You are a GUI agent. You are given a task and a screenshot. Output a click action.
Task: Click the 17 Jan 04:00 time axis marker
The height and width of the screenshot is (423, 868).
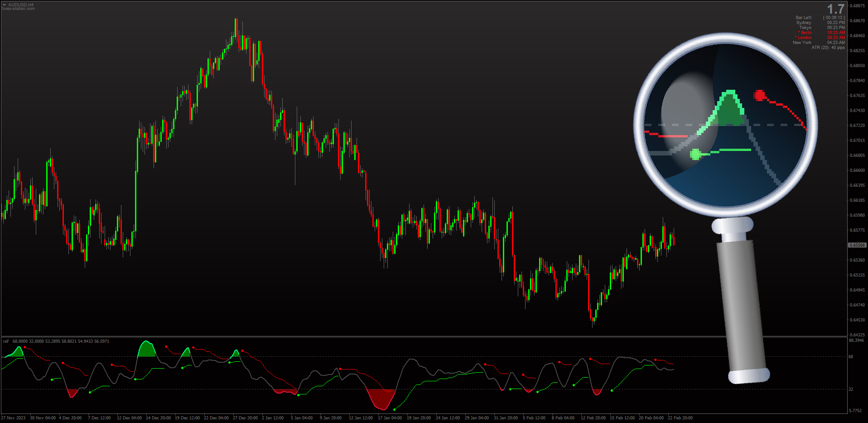click(390, 418)
